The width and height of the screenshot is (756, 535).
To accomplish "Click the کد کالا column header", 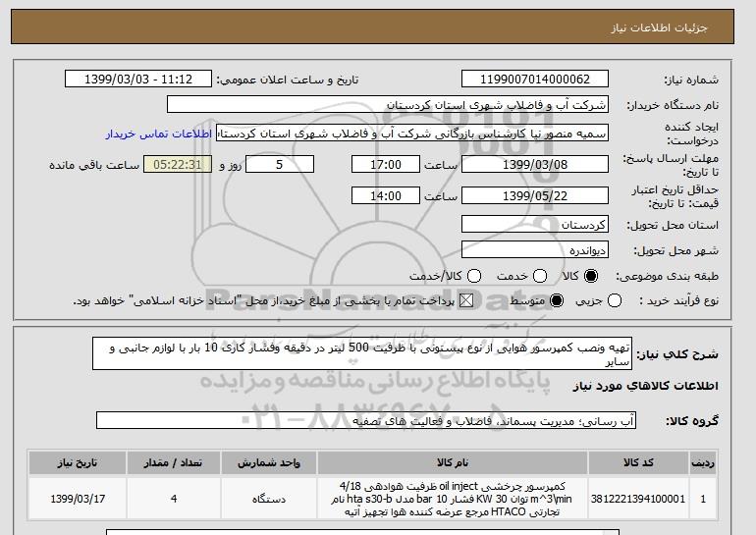I will [x=638, y=462].
